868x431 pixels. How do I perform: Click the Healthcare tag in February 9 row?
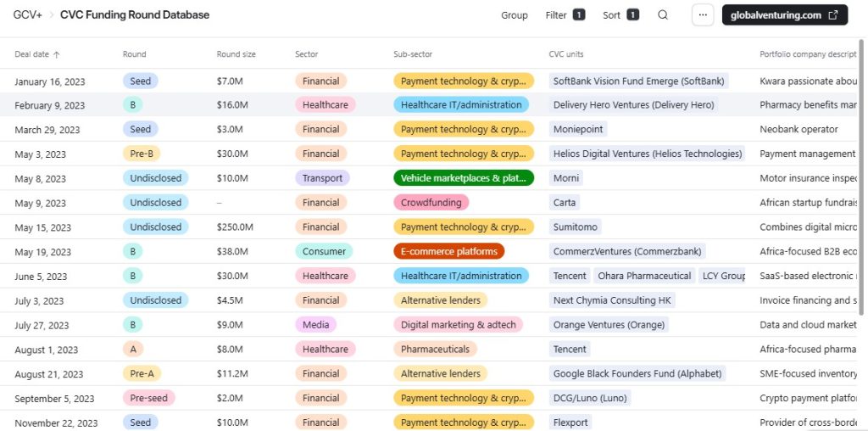pyautogui.click(x=325, y=104)
